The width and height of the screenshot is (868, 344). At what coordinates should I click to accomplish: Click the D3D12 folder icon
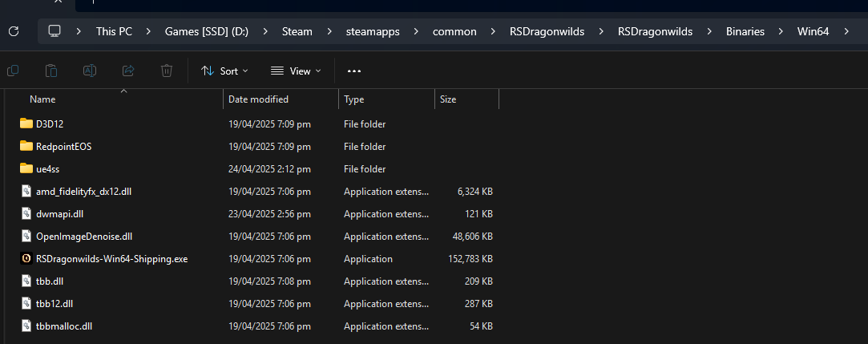tap(26, 123)
